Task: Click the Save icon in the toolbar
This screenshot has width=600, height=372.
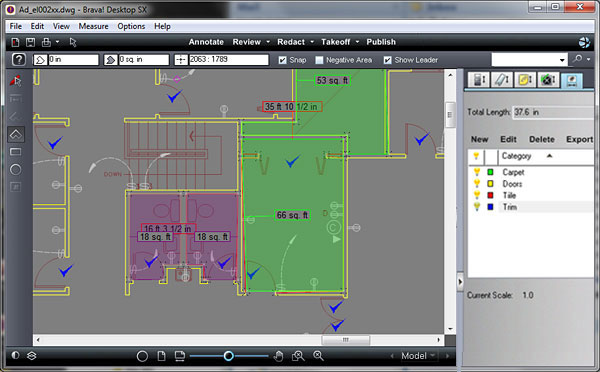Action: click(x=30, y=42)
